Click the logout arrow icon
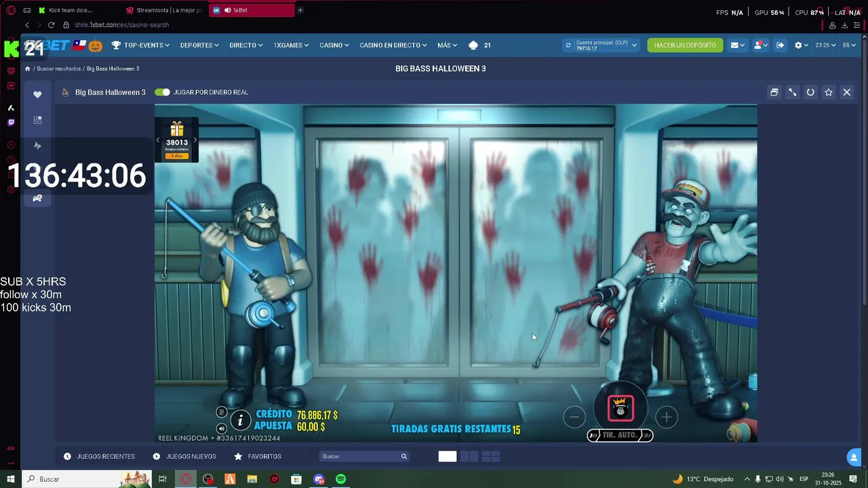The height and width of the screenshot is (488, 868). click(780, 45)
